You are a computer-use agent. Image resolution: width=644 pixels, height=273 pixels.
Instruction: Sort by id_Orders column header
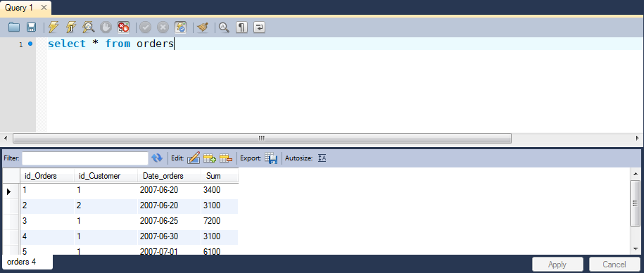(x=47, y=176)
